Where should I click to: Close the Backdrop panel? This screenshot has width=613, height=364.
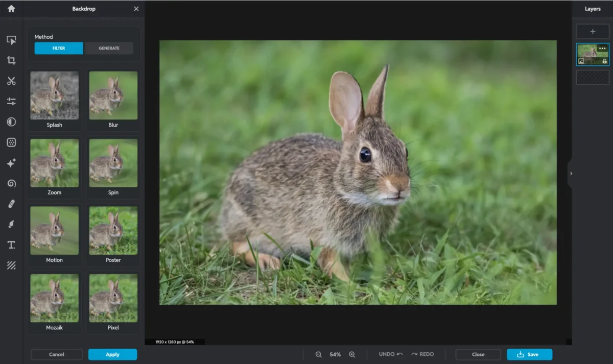click(x=136, y=9)
